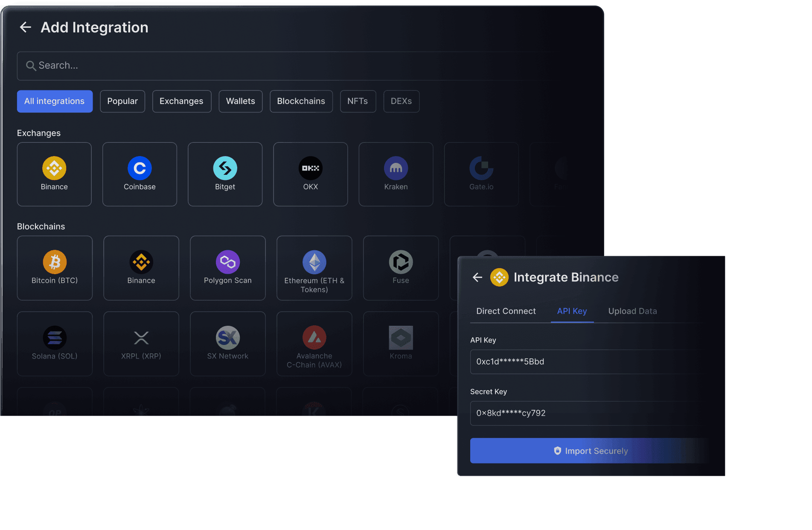
Task: Click the Secret Key label
Action: pos(489,392)
